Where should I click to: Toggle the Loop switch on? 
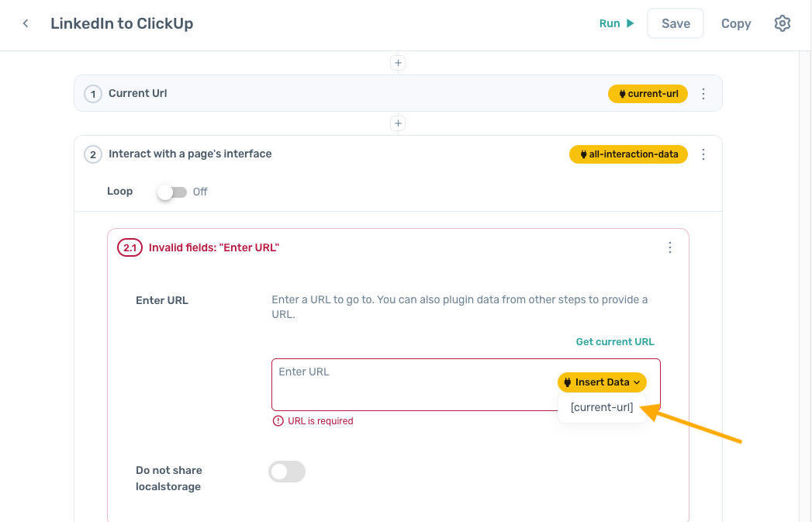pyautogui.click(x=172, y=192)
